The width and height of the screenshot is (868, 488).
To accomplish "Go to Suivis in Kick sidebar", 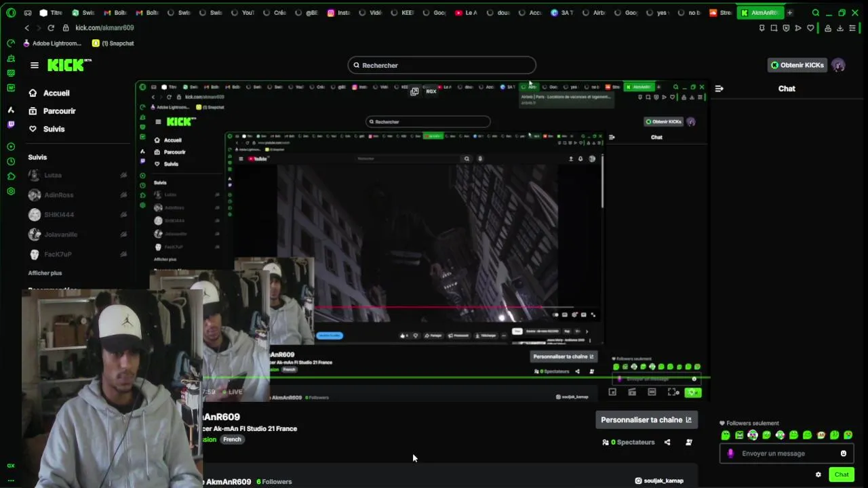I will pyautogui.click(x=46, y=129).
